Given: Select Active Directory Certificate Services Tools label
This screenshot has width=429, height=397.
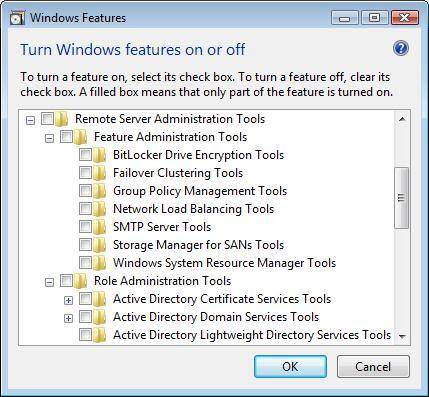Looking at the screenshot, I should coord(222,299).
